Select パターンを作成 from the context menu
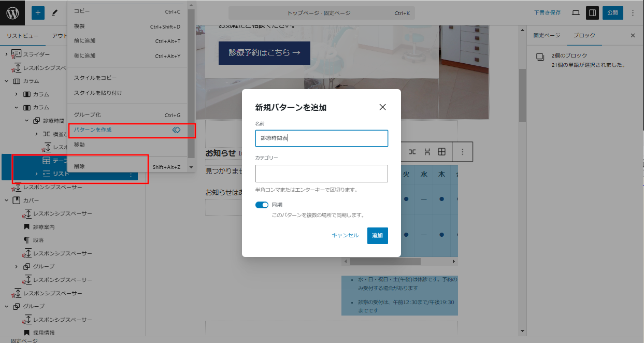644x343 pixels. pyautogui.click(x=93, y=130)
